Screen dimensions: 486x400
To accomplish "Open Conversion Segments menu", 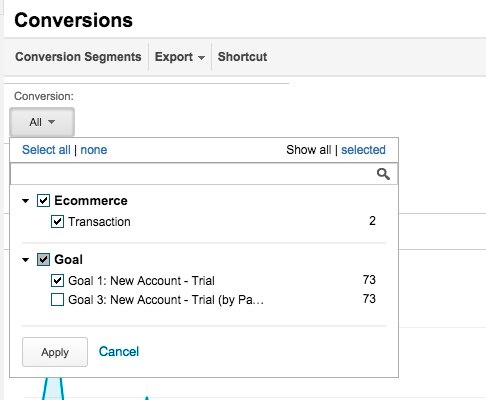I will pos(78,57).
